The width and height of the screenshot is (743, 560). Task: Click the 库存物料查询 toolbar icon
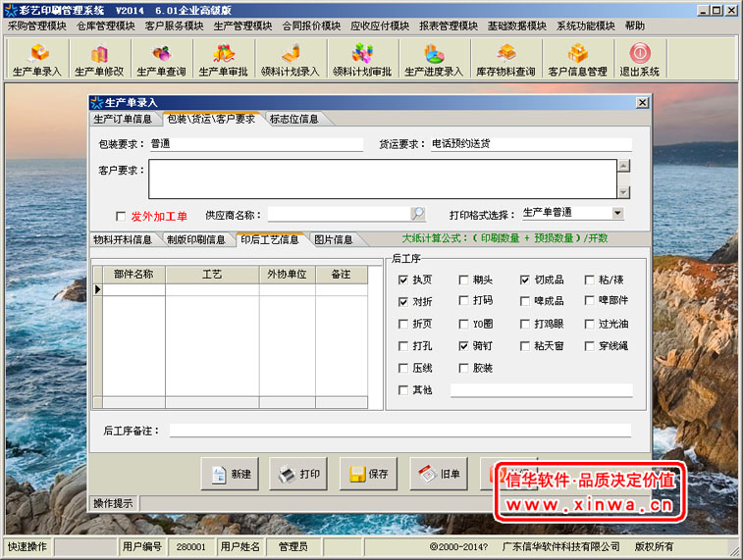click(505, 59)
